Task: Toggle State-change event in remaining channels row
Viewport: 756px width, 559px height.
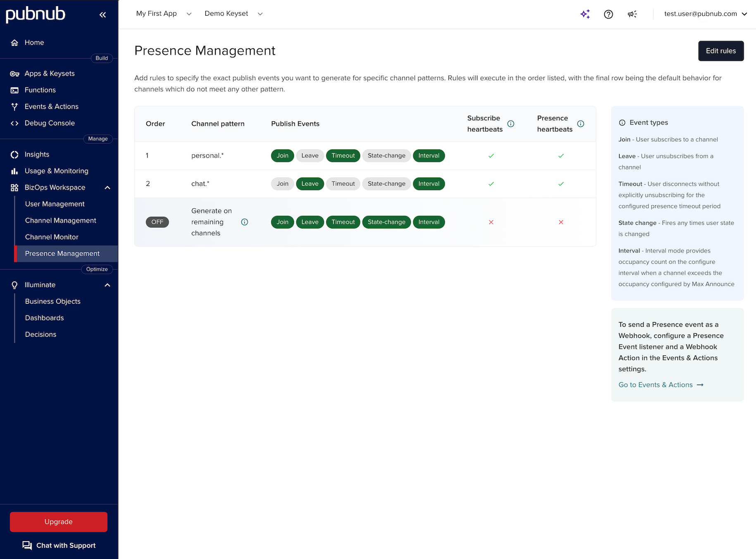Action: (386, 222)
